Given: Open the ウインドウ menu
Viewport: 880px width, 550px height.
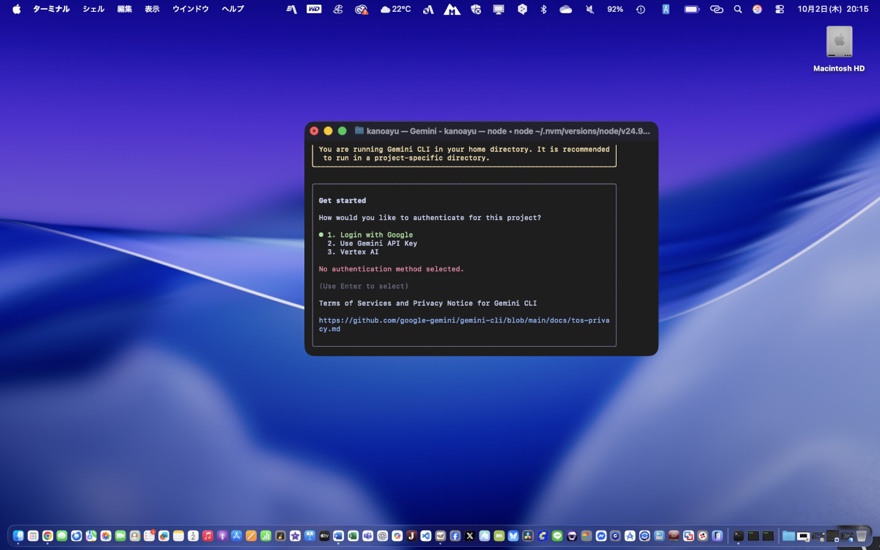Looking at the screenshot, I should point(190,9).
